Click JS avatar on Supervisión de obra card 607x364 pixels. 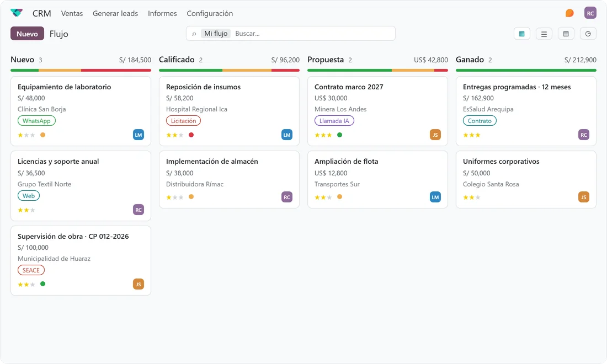click(138, 284)
